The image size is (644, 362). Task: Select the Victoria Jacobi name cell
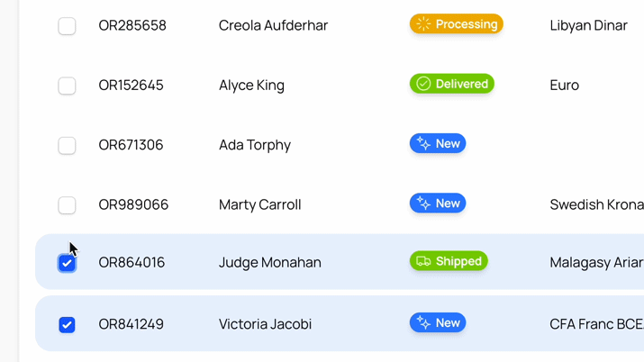click(x=265, y=324)
